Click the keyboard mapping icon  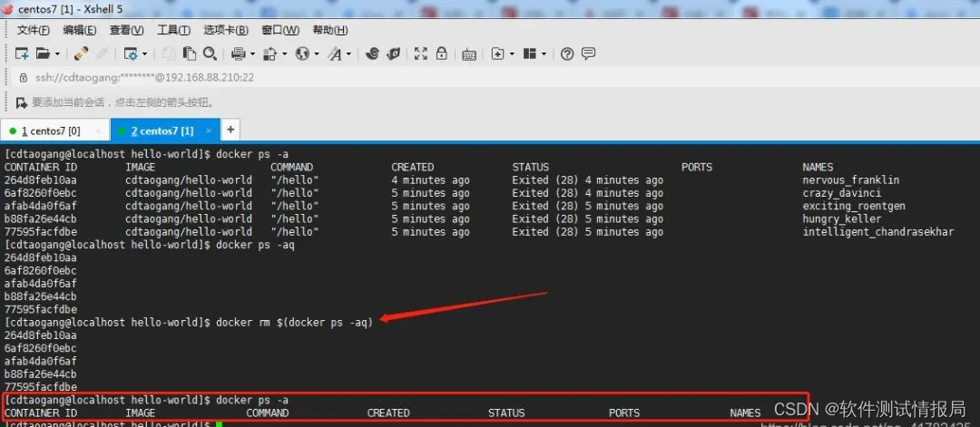click(469, 55)
